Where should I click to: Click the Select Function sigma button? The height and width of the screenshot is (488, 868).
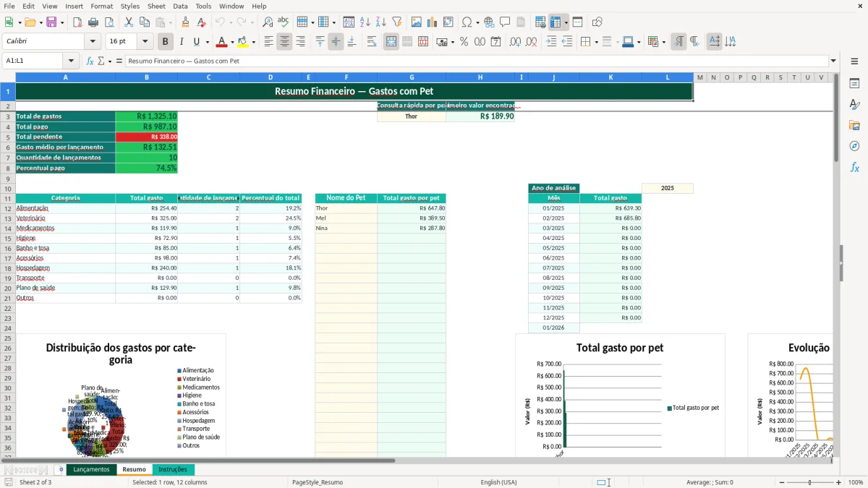pos(101,61)
